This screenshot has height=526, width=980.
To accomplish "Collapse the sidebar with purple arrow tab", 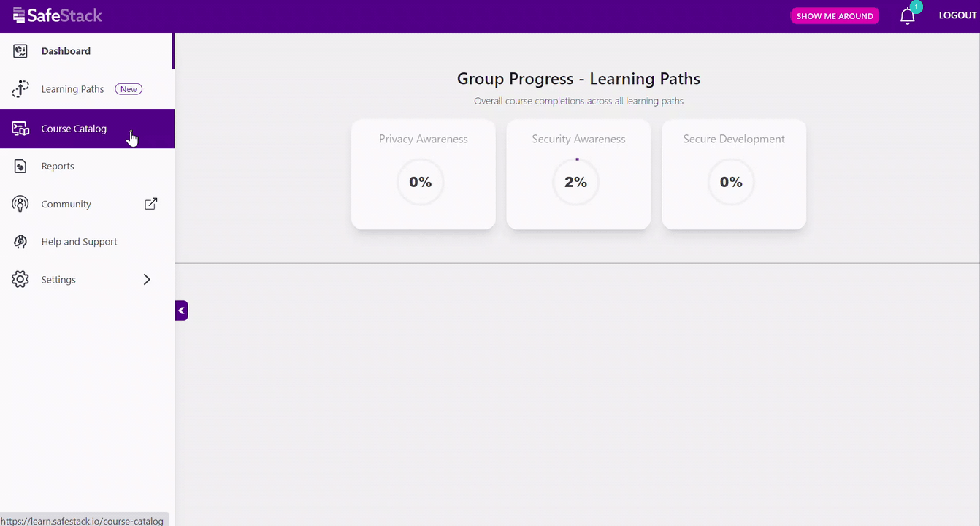I will point(181,310).
